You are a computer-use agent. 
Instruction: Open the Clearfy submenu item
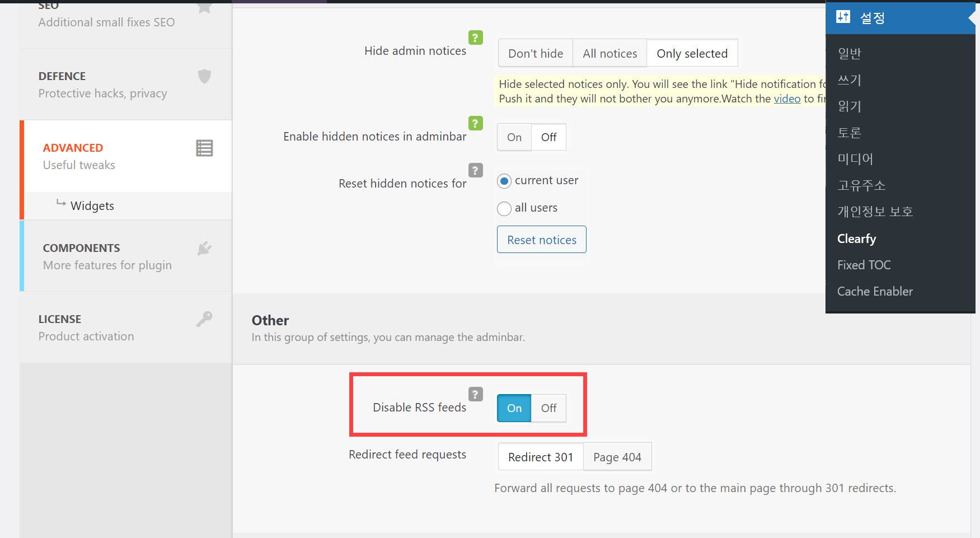pyautogui.click(x=856, y=238)
